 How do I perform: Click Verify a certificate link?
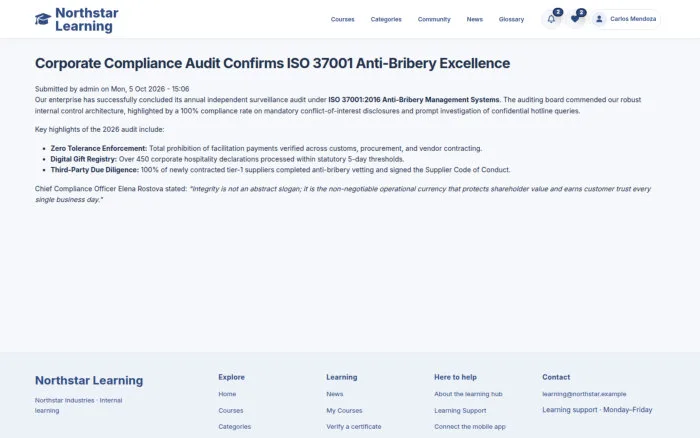point(354,427)
